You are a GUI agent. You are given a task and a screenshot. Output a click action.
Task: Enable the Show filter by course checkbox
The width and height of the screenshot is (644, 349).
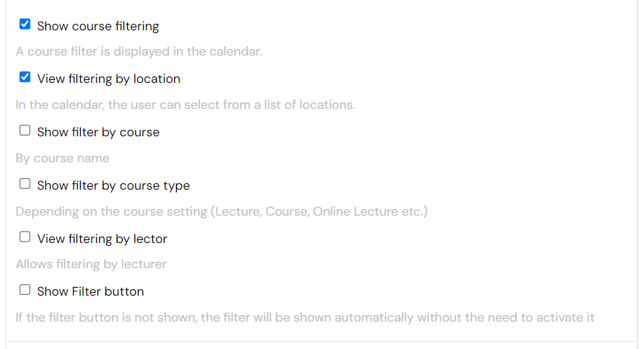pos(25,131)
